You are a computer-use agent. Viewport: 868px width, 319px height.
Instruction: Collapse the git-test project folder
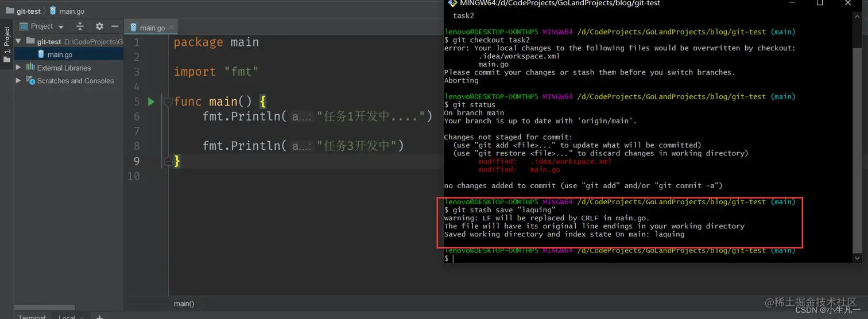coord(18,41)
